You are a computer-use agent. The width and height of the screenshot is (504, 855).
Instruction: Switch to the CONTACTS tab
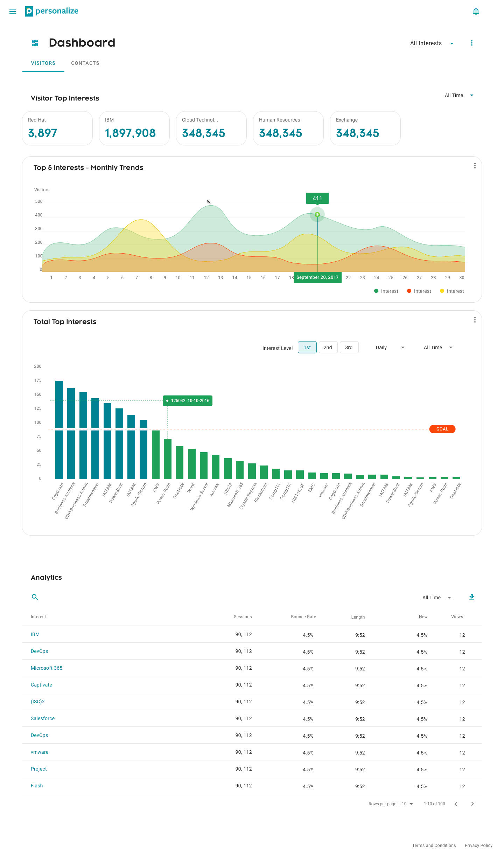85,63
